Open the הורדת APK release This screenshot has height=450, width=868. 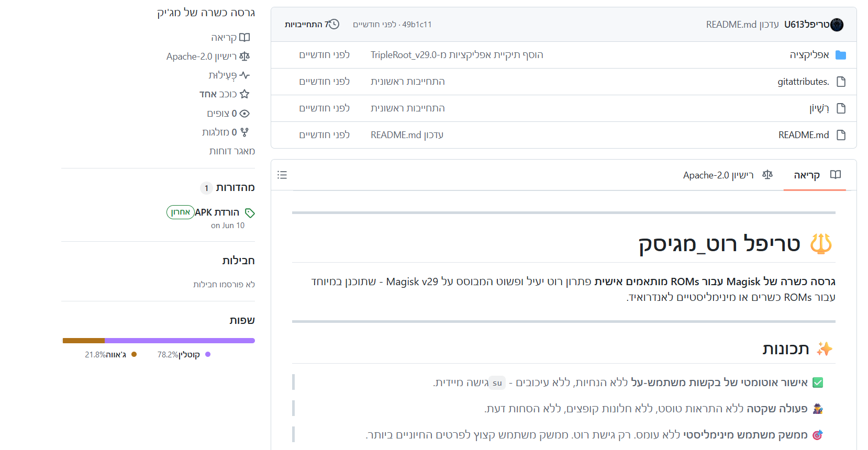(217, 212)
